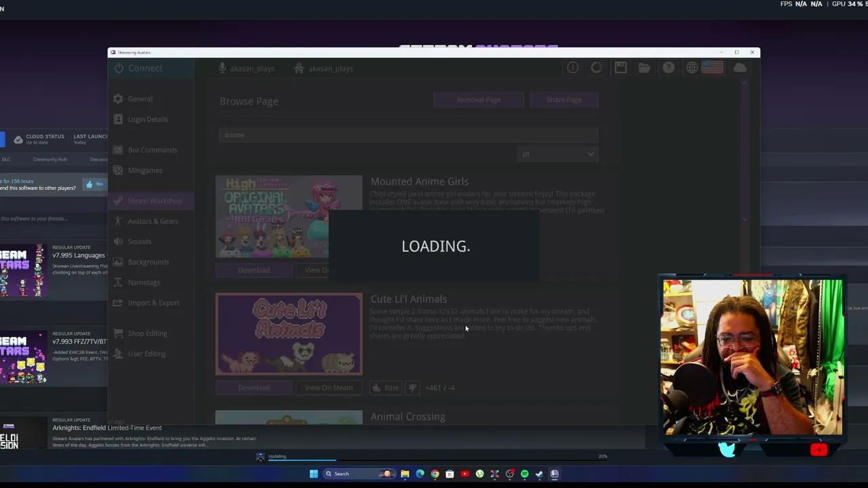Open Community Hub tab in Steam window
868x488 pixels.
[x=50, y=159]
